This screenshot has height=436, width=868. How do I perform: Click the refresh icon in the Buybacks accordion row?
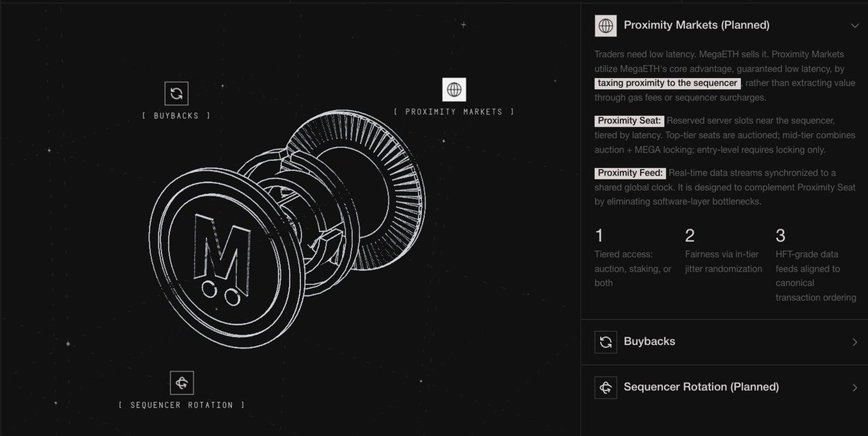[606, 342]
